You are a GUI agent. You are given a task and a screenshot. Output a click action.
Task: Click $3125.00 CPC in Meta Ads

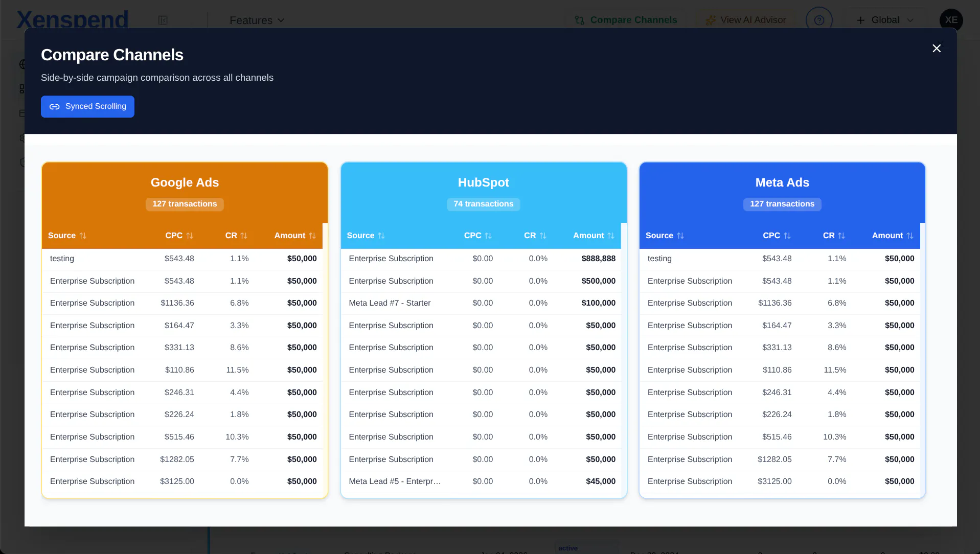[x=774, y=481]
